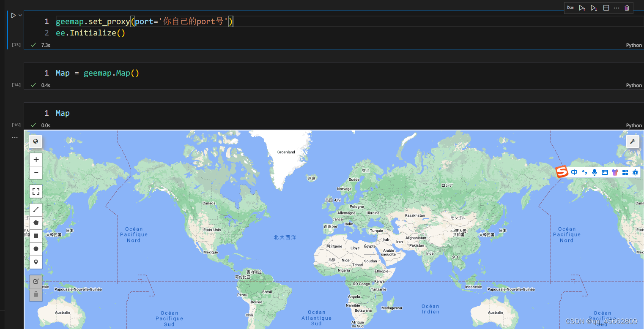Open the More Actions ellipsis in the cell toolbar
644x329 pixels.
click(616, 8)
